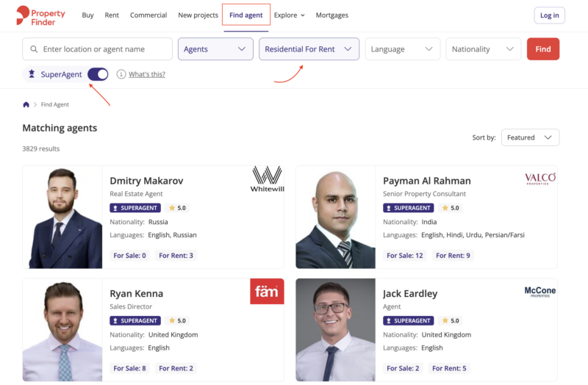Click the home icon in breadcrumb
Screen dimensions: 588x385
[x=26, y=105]
